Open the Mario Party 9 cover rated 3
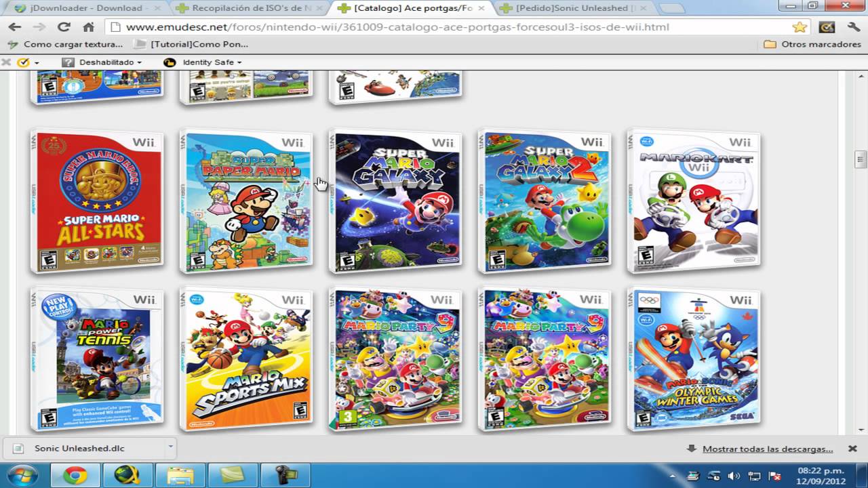Viewport: 868px width, 488px height. 395,359
